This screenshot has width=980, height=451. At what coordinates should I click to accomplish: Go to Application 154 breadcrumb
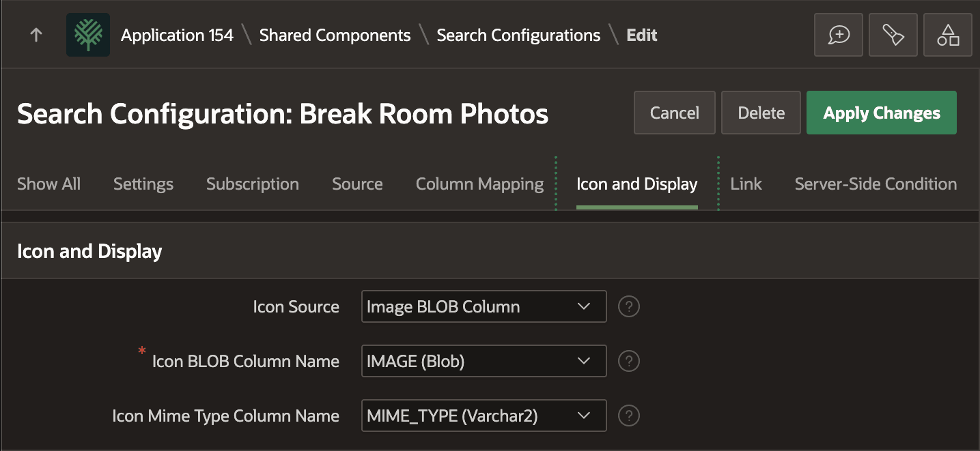[177, 35]
